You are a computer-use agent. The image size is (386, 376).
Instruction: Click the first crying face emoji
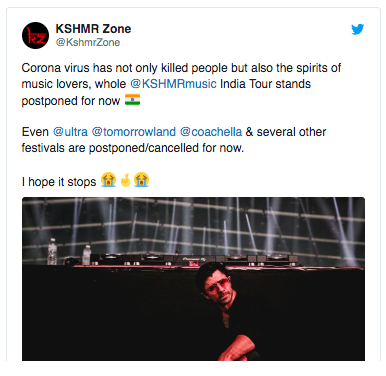click(x=108, y=180)
